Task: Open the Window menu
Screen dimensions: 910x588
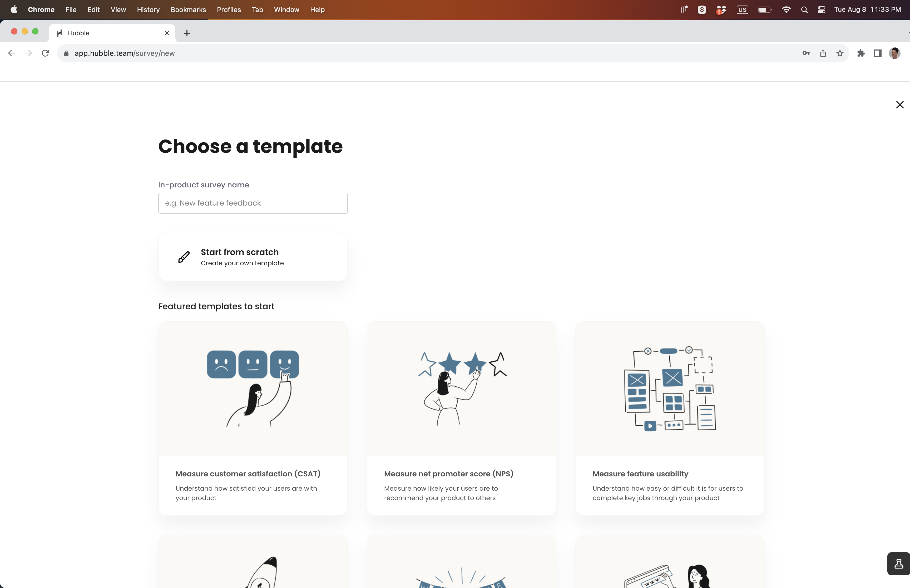Action: (286, 9)
